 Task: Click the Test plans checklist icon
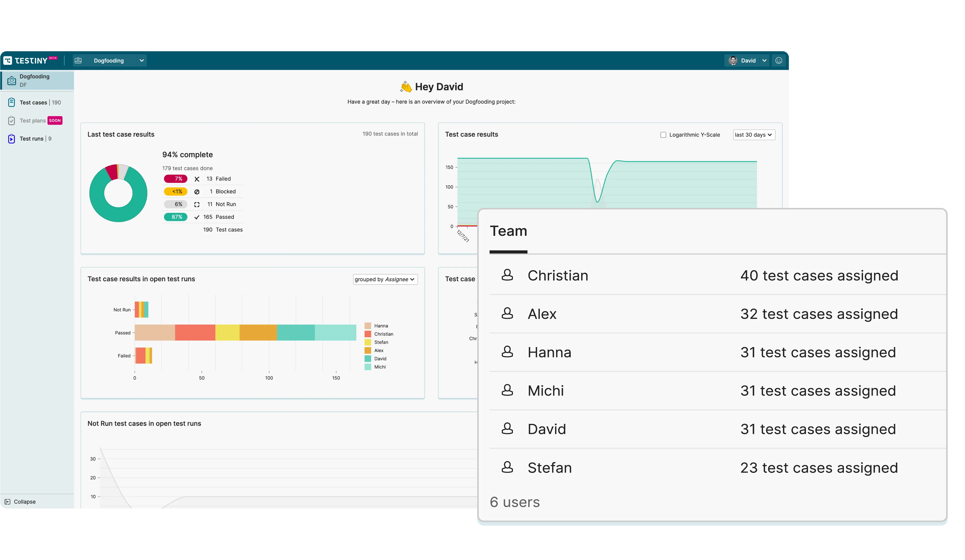[x=12, y=121]
